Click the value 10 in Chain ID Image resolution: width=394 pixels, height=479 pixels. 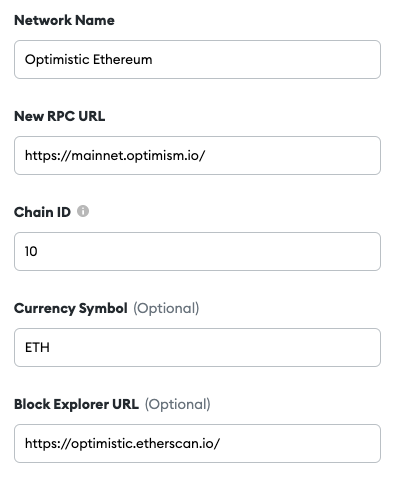(x=31, y=251)
